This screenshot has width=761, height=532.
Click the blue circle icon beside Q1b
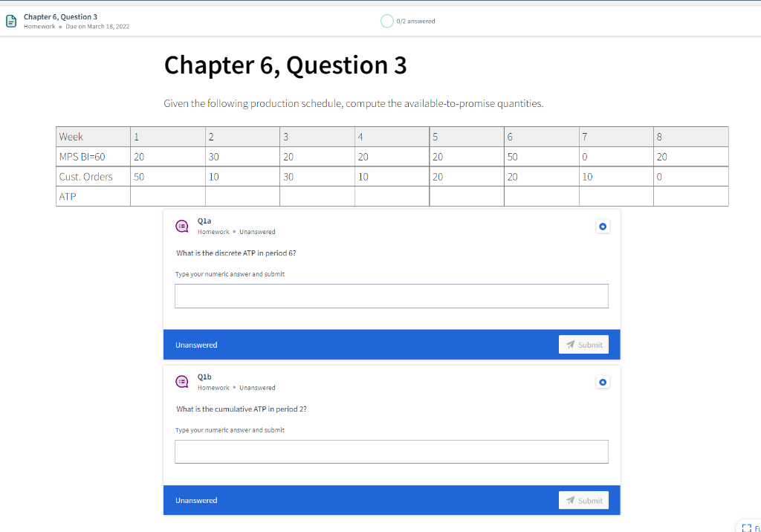603,381
